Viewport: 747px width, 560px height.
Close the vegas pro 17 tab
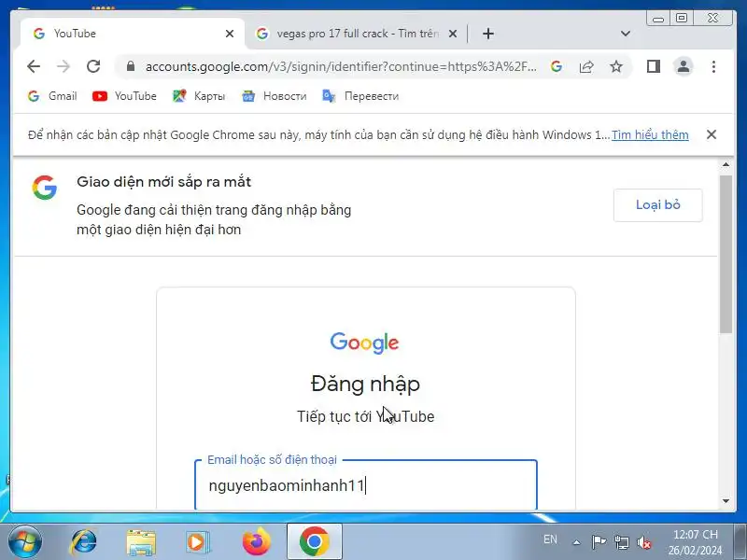point(453,34)
